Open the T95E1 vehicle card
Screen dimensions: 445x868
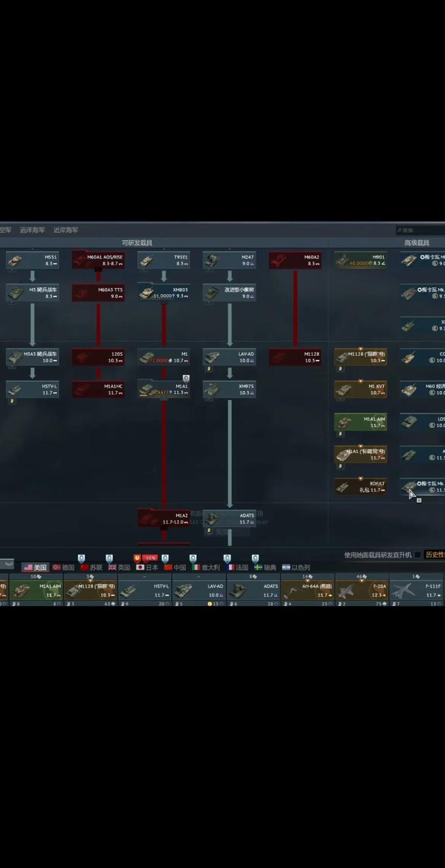[x=164, y=260]
